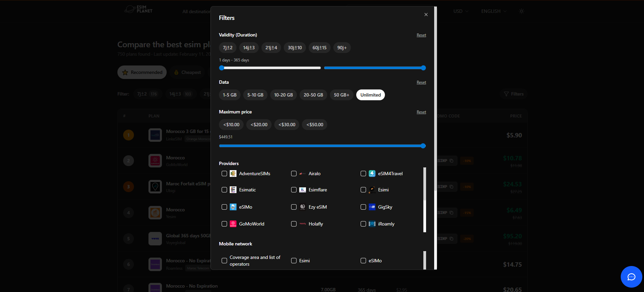Open the live chat bubble
644x292 pixels.
(x=631, y=277)
